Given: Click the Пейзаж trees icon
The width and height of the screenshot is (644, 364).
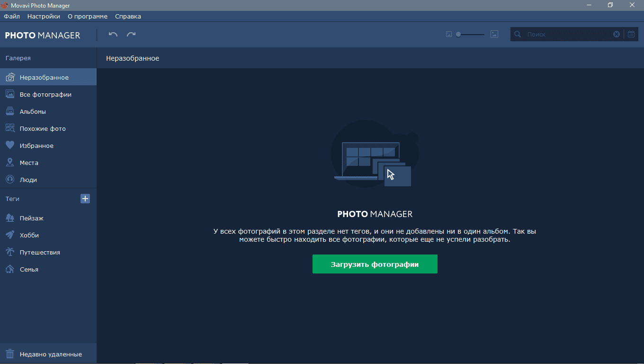Looking at the screenshot, I should coord(10,218).
